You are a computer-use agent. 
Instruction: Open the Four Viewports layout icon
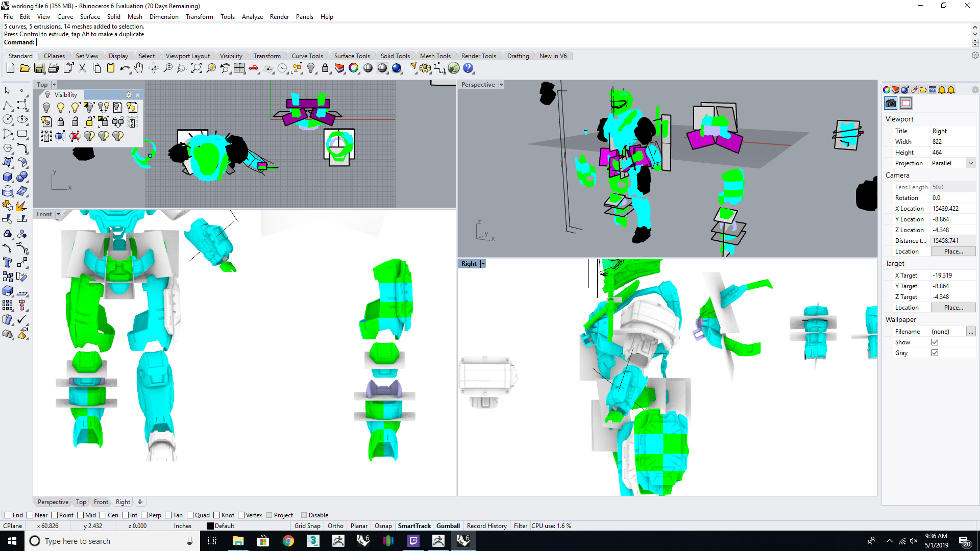239,68
